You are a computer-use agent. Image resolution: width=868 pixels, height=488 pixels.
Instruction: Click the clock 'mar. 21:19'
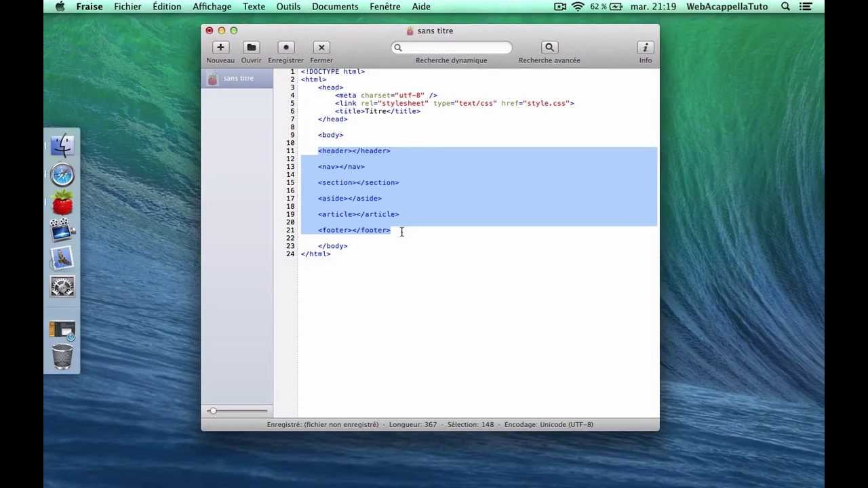coord(653,7)
